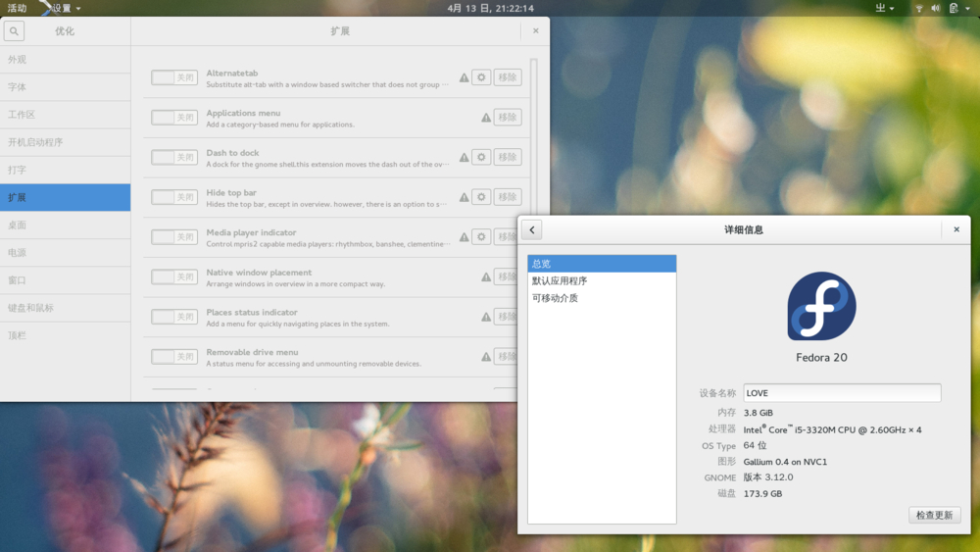The image size is (980, 552).
Task: Click warning icon on Dash to dock row
Action: point(464,158)
